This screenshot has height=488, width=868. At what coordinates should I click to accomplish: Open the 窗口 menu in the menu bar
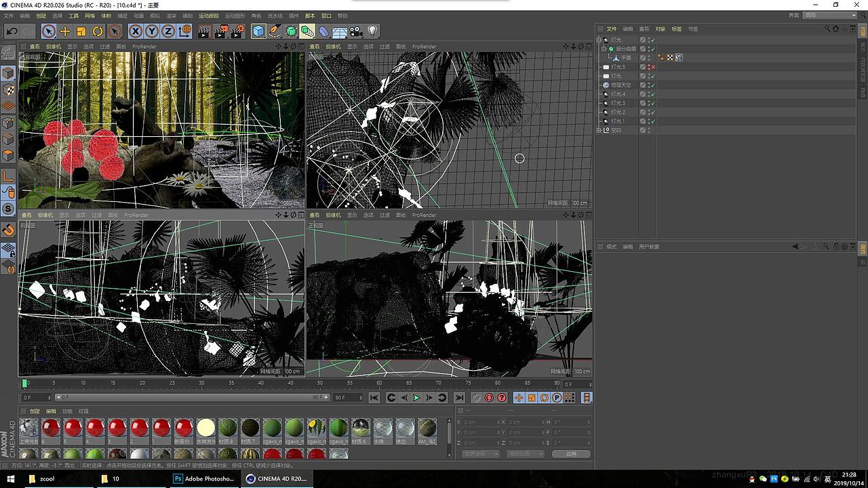pyautogui.click(x=326, y=16)
